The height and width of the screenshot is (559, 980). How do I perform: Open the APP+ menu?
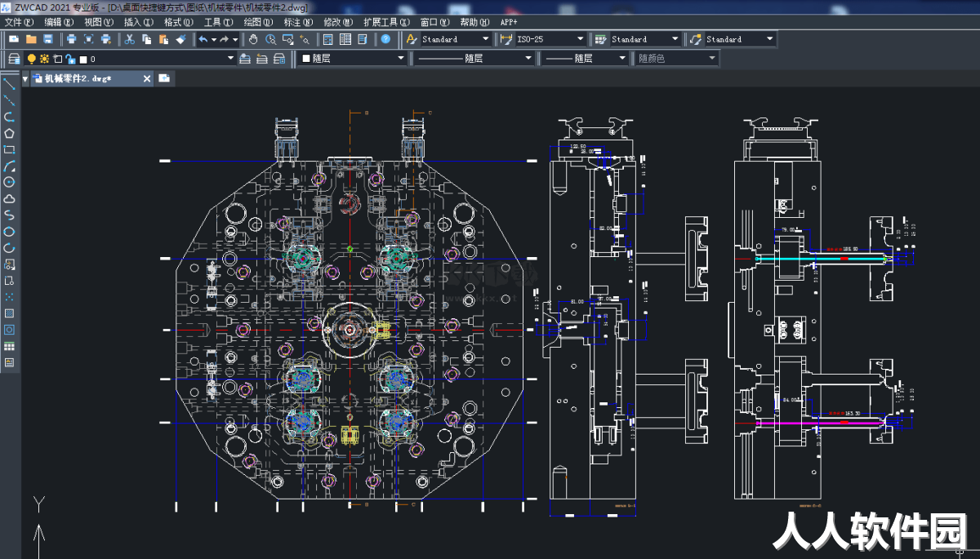[509, 22]
